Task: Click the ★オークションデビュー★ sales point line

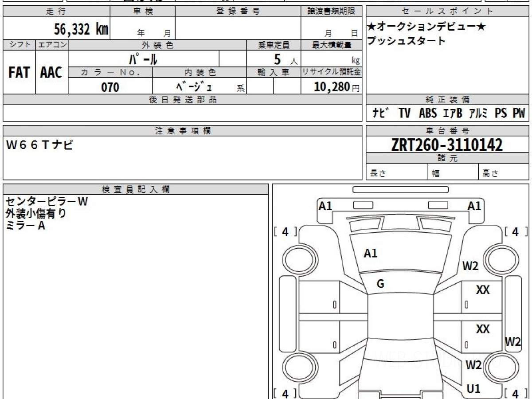Action: click(426, 27)
